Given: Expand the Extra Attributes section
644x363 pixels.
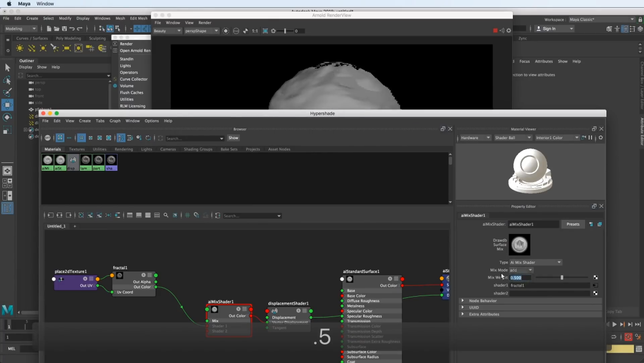Looking at the screenshot, I should [x=463, y=314].
